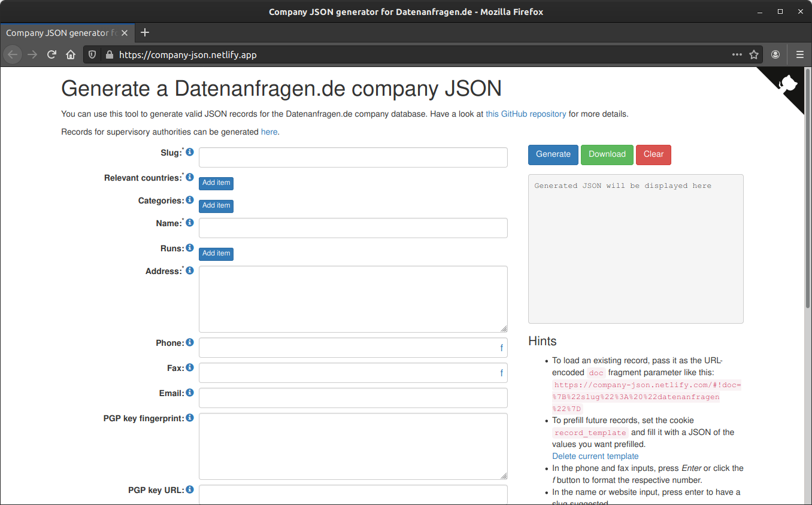The width and height of the screenshot is (812, 505).
Task: Go to Firefox home page
Action: pos(71,54)
